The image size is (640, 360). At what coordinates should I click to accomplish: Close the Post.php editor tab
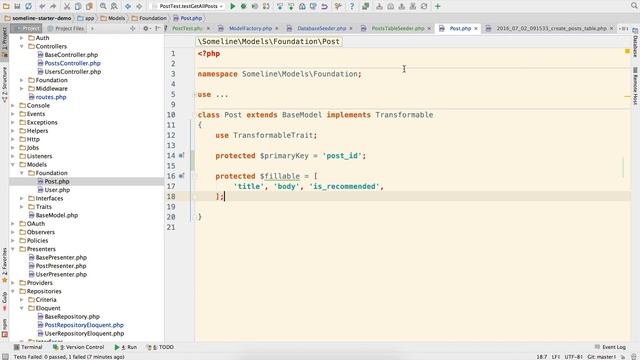pyautogui.click(x=476, y=28)
